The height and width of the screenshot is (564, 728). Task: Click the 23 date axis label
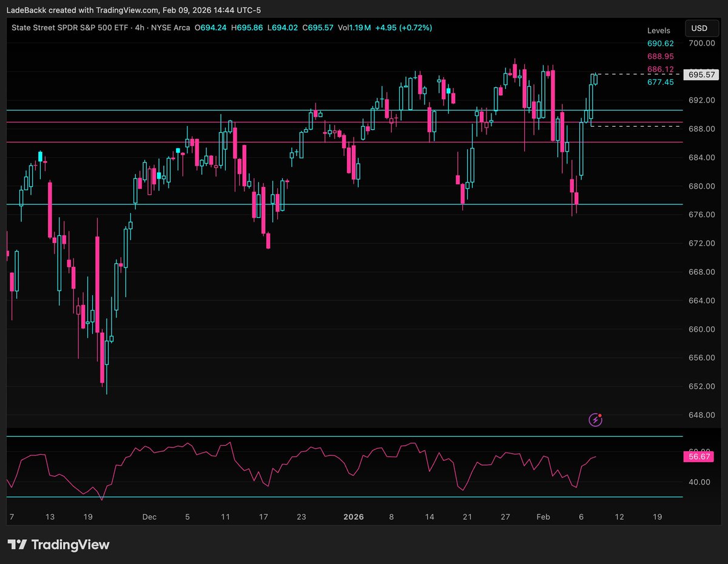coord(302,517)
